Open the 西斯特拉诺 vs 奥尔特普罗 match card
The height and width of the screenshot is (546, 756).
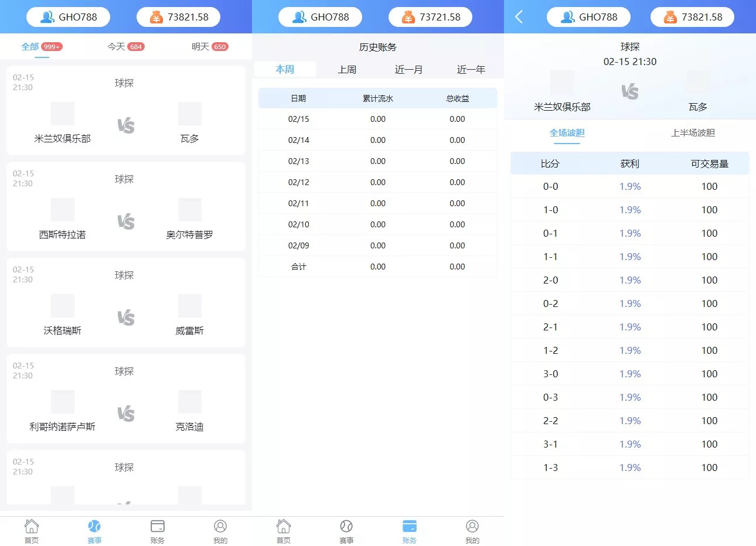point(125,206)
